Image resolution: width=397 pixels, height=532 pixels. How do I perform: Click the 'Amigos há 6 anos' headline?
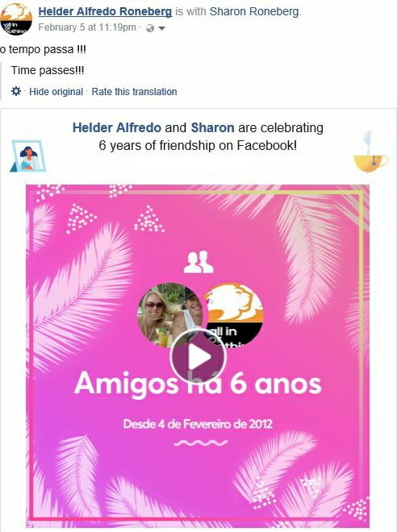[x=198, y=384]
